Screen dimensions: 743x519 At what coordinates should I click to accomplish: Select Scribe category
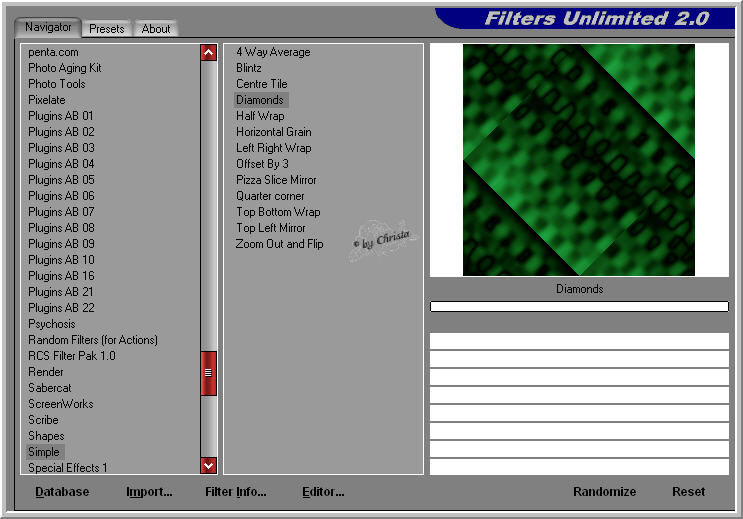point(43,420)
